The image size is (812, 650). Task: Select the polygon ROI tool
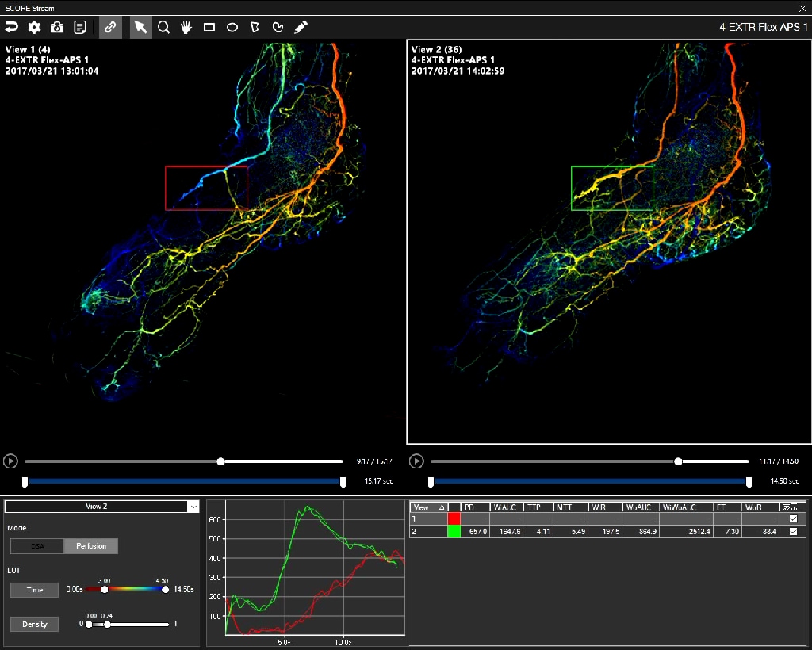coord(255,27)
